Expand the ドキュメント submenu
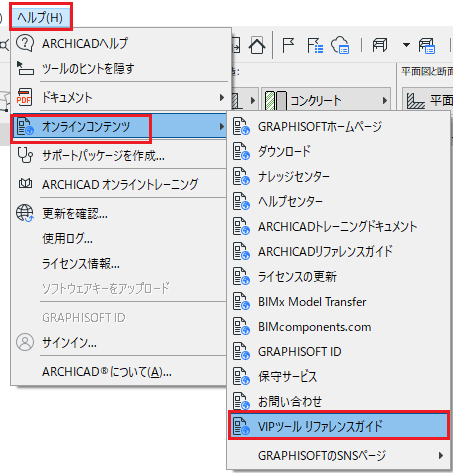The height and width of the screenshot is (473, 453). pos(120,97)
